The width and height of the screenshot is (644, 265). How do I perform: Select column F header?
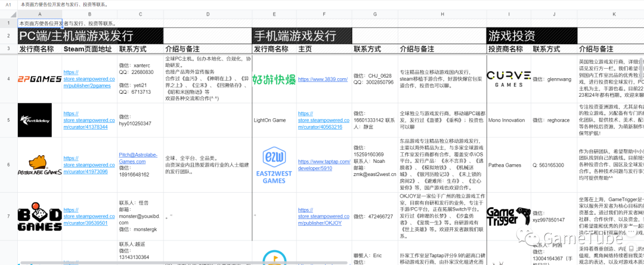(x=324, y=14)
